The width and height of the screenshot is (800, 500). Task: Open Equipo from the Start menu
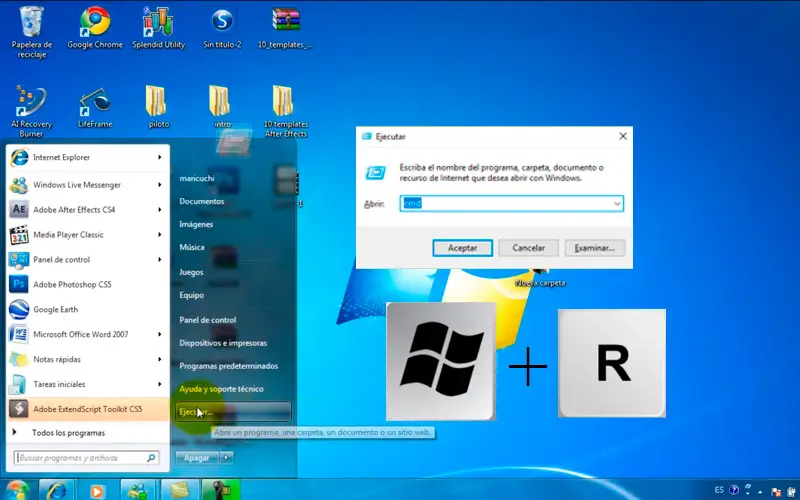click(191, 295)
